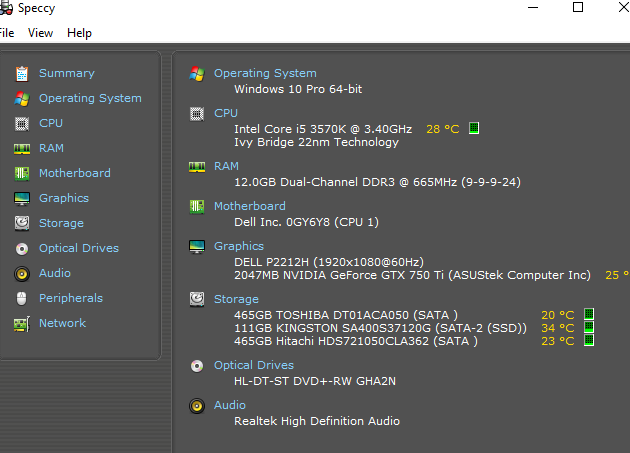
Task: Click the Storage drive icon in summary panel
Action: pos(197,299)
